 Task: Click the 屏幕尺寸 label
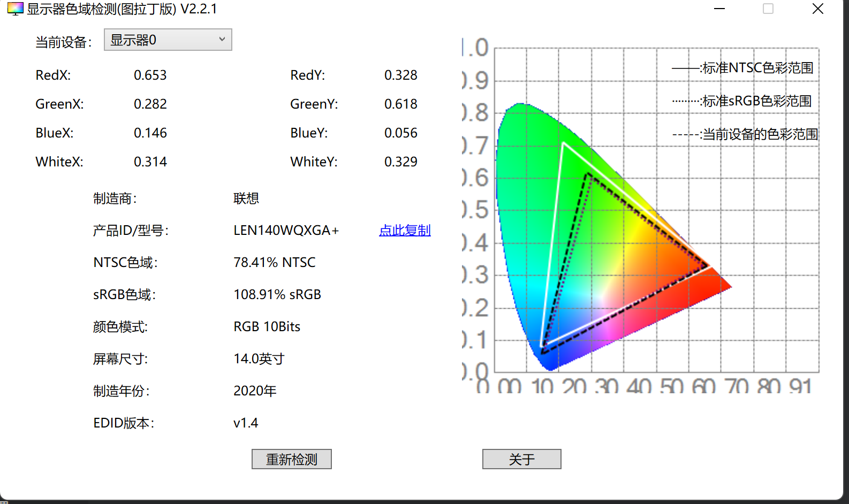click(120, 359)
